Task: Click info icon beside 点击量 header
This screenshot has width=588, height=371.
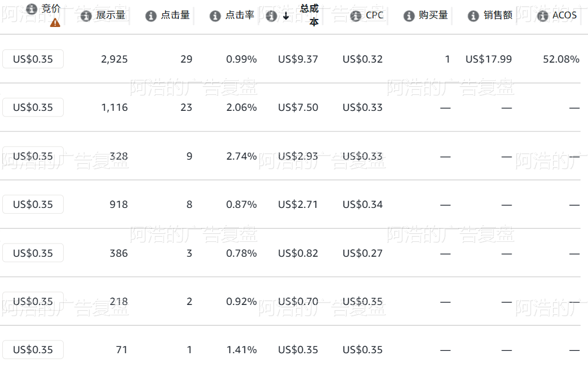Action: 151,16
